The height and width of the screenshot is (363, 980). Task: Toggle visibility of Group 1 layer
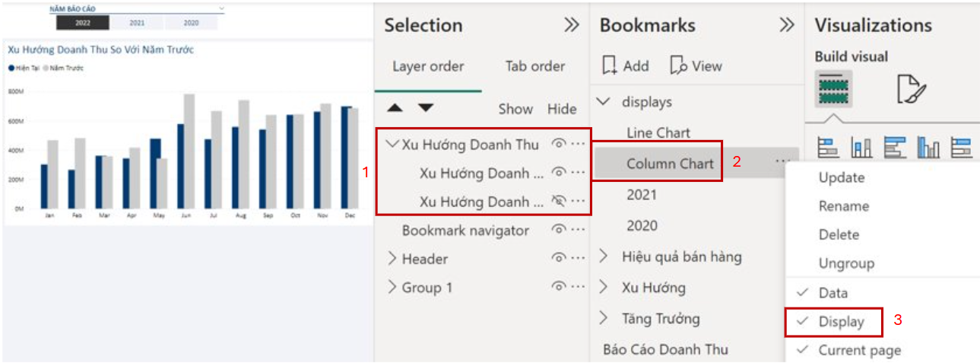tap(559, 287)
